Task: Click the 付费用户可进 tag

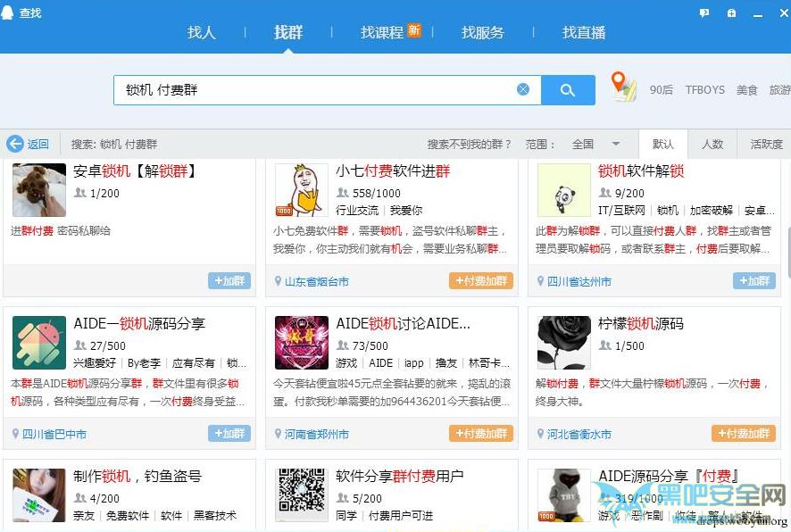Action: (x=401, y=515)
